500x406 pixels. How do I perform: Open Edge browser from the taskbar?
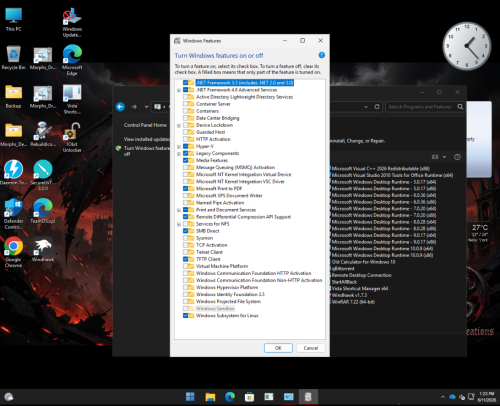(230, 397)
